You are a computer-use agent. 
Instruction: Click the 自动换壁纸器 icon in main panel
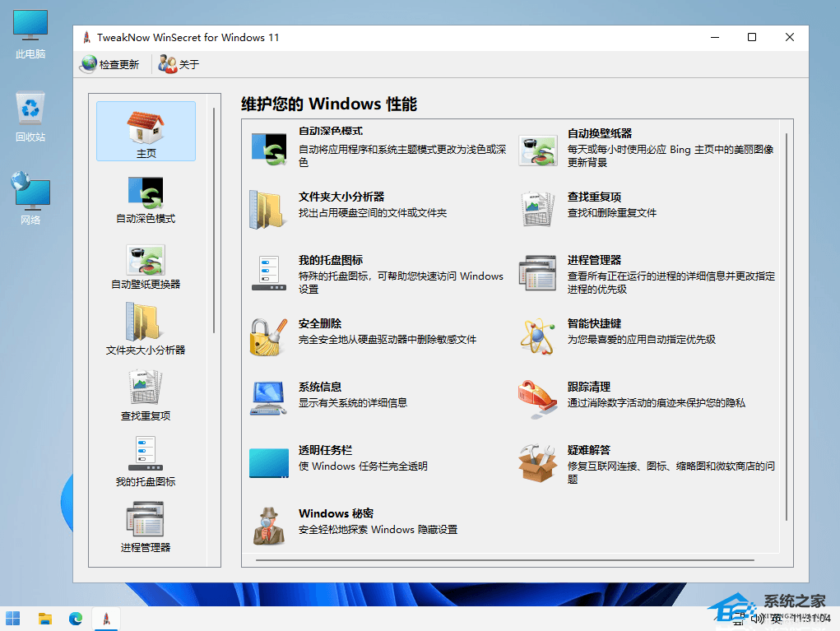[x=538, y=150]
